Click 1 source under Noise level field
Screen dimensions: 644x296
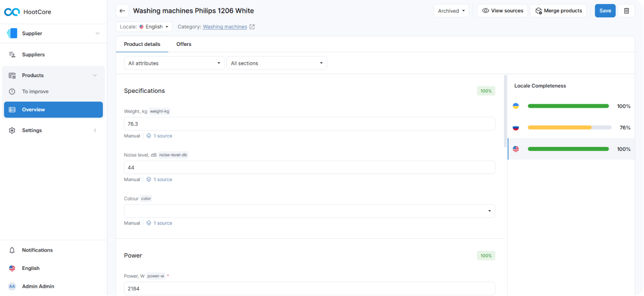click(x=163, y=180)
